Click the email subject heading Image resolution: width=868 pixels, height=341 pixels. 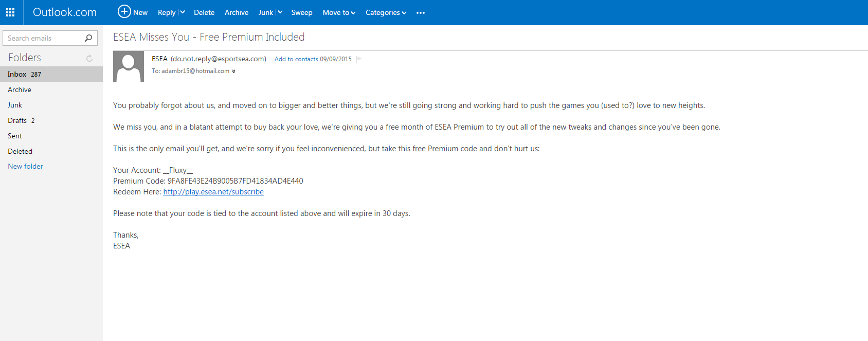pos(209,37)
